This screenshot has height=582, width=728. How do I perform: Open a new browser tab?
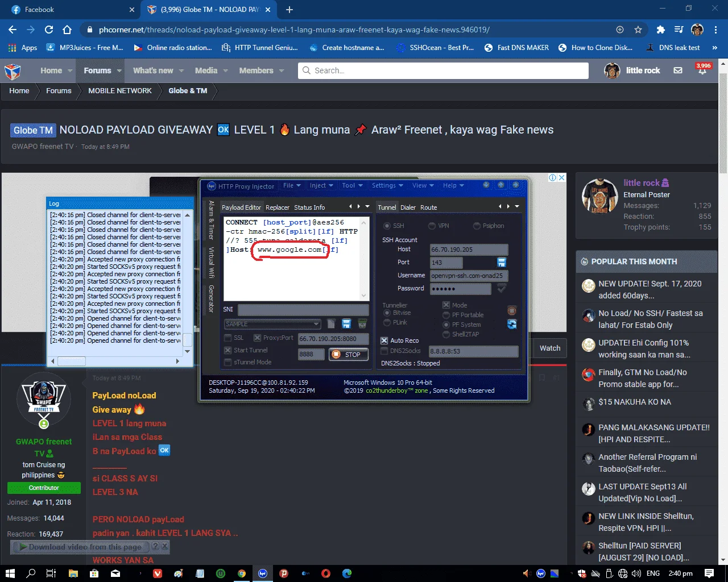click(x=289, y=10)
